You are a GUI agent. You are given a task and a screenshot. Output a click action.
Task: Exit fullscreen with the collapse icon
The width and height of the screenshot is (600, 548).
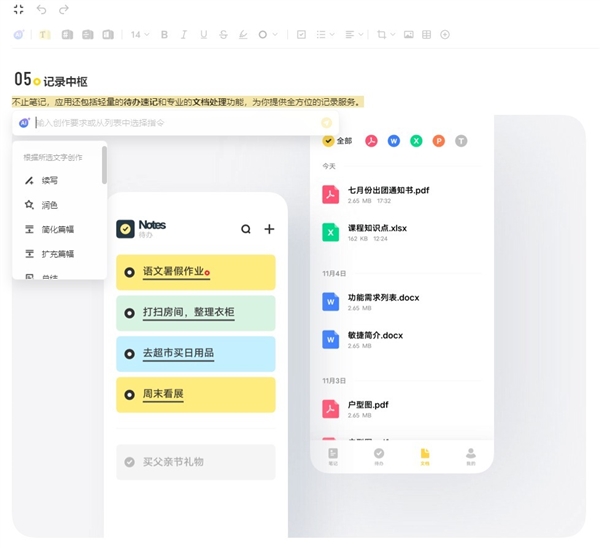18,9
